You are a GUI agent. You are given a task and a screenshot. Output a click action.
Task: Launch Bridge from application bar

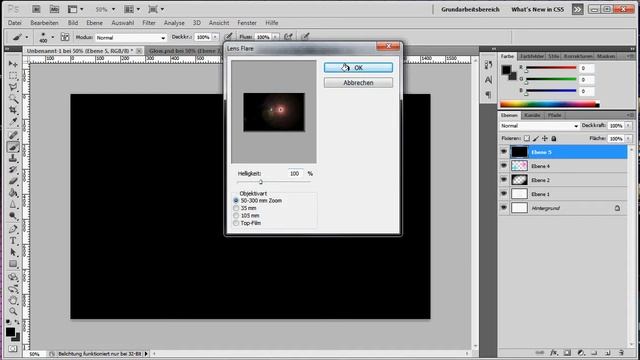(36, 9)
